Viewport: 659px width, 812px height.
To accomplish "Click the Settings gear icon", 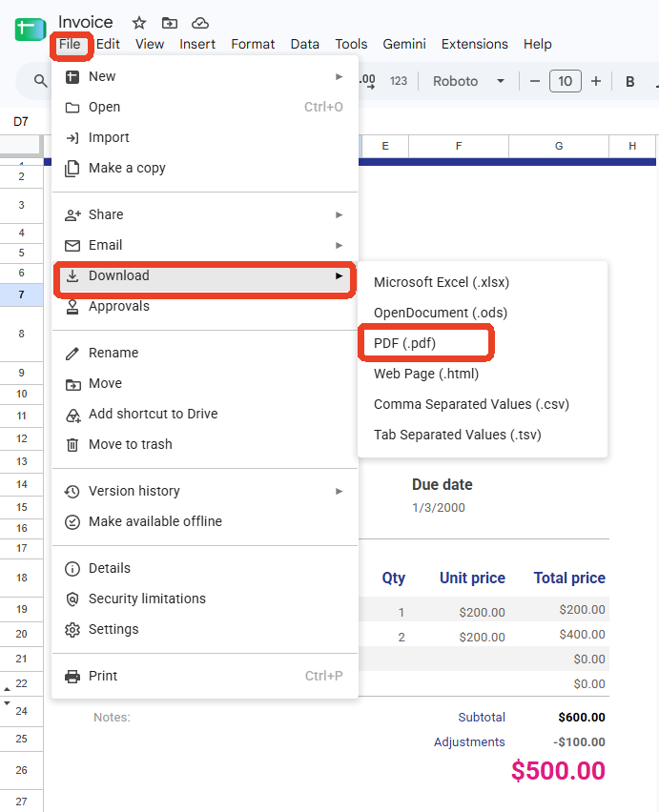I will point(72,630).
